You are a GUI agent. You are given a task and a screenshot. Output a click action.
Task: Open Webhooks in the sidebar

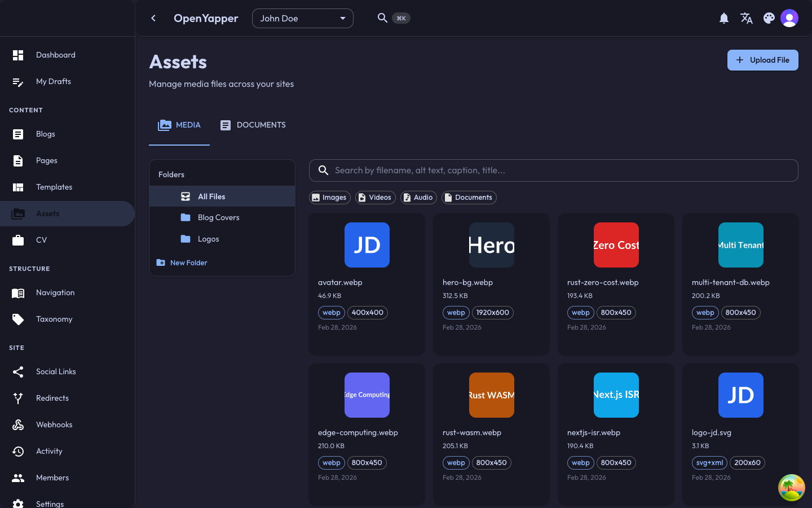54,424
